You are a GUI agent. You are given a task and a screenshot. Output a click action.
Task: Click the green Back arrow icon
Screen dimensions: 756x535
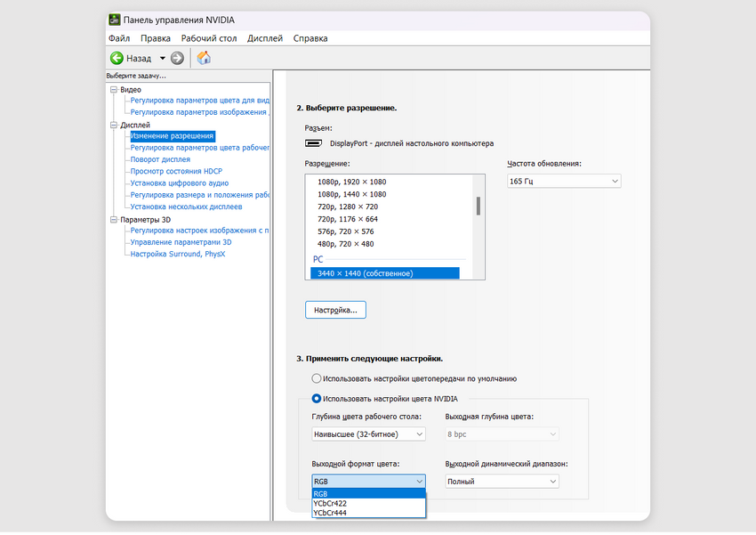pyautogui.click(x=117, y=59)
